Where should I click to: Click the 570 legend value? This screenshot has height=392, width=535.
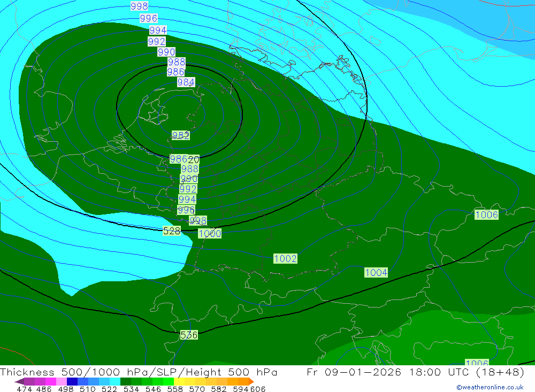click(197, 389)
